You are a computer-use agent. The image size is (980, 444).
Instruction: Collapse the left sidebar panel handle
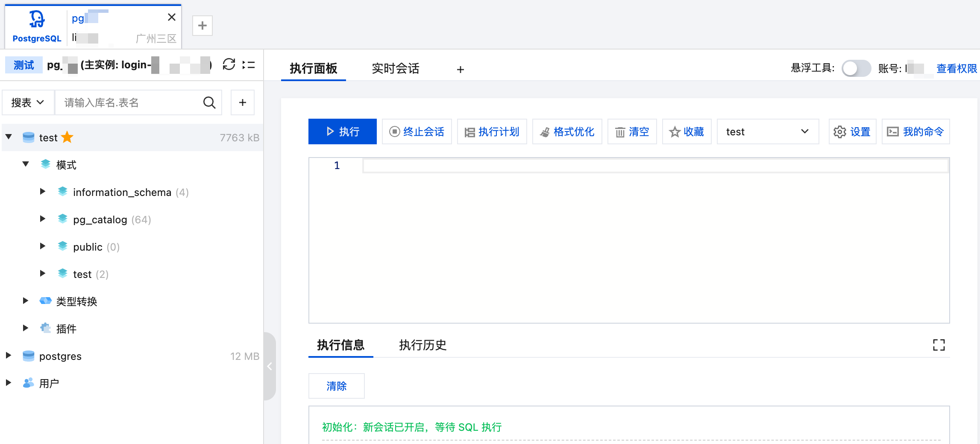click(270, 366)
